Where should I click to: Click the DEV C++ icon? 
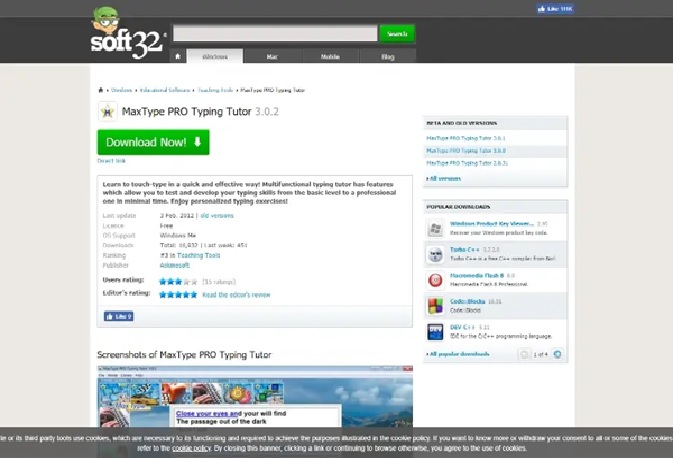(435, 332)
